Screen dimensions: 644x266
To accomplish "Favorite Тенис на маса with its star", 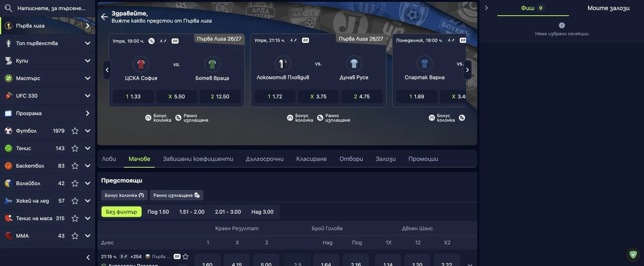I will 75,218.
